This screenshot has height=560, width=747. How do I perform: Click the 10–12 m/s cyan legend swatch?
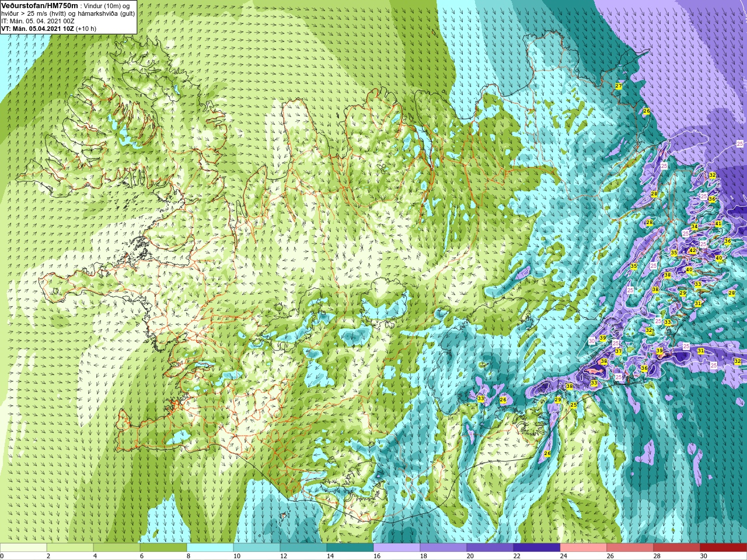[x=257, y=547]
